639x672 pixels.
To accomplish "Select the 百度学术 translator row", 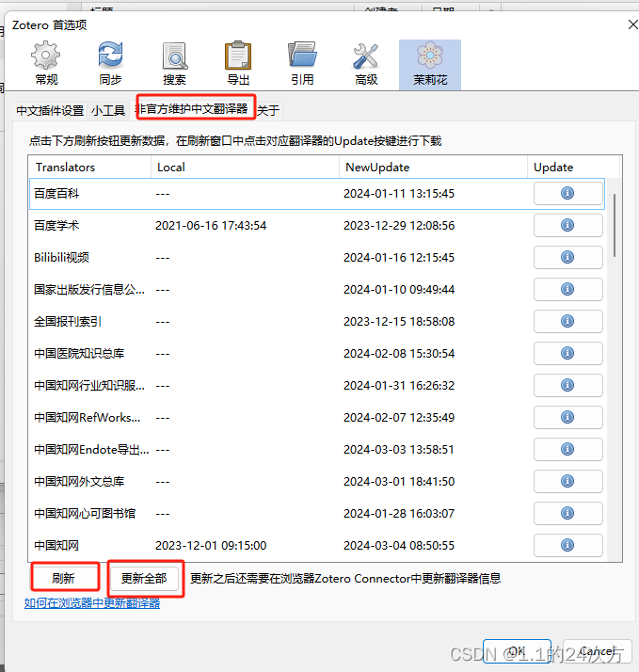I will pyautogui.click(x=317, y=226).
